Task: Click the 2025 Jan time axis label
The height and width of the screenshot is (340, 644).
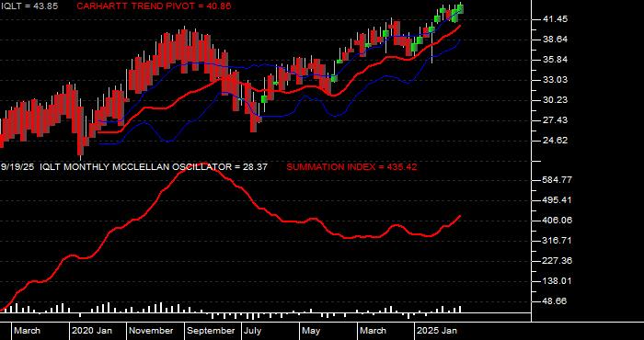Action: (x=437, y=331)
